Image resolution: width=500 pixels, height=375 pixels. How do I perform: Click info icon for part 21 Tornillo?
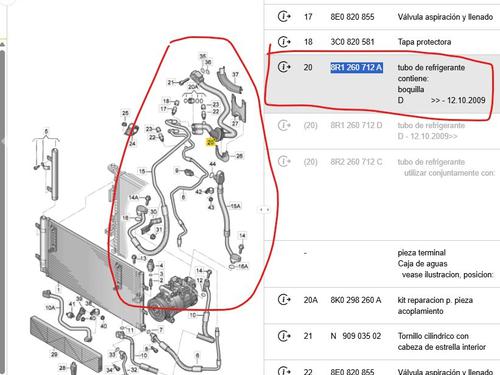[x=284, y=336]
